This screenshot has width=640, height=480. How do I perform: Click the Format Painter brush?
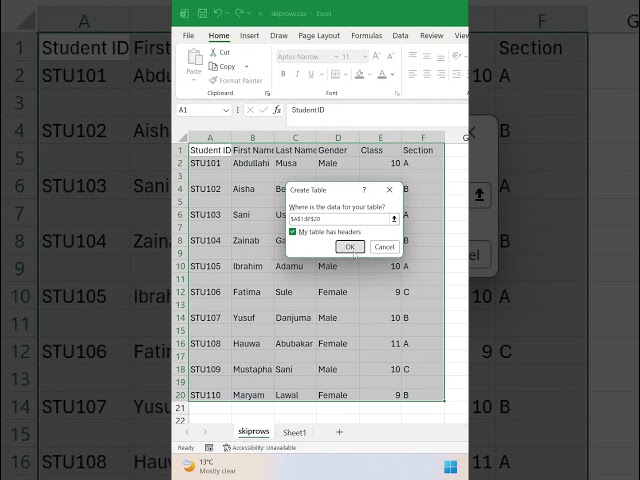click(213, 80)
